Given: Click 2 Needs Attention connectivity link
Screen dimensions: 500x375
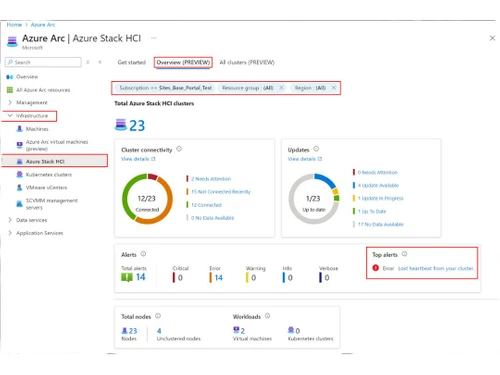Looking at the screenshot, I should point(211,179).
